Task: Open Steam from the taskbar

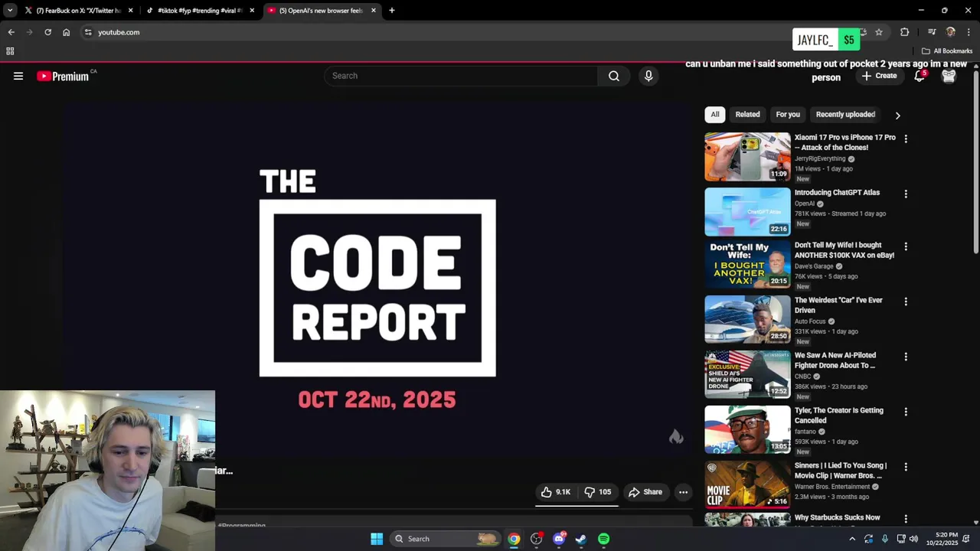Action: point(581,539)
